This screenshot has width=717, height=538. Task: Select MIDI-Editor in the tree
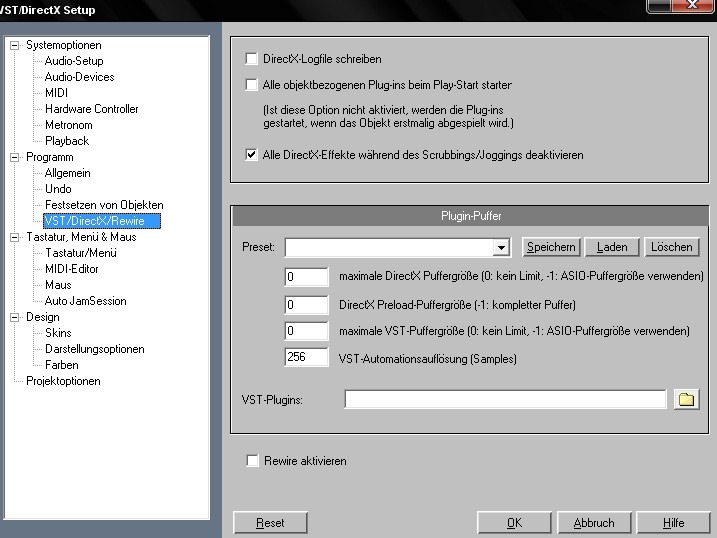(72, 269)
